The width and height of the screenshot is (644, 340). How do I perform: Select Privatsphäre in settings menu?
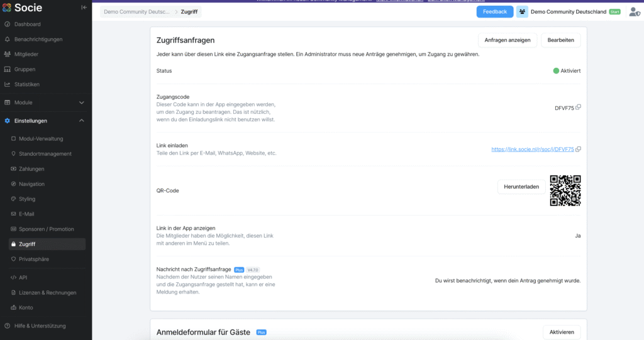34,259
